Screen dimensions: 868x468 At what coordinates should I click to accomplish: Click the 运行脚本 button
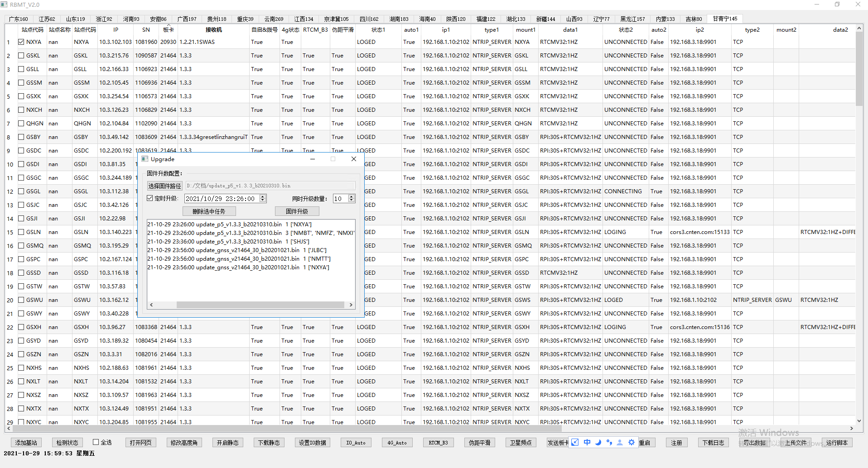837,443
